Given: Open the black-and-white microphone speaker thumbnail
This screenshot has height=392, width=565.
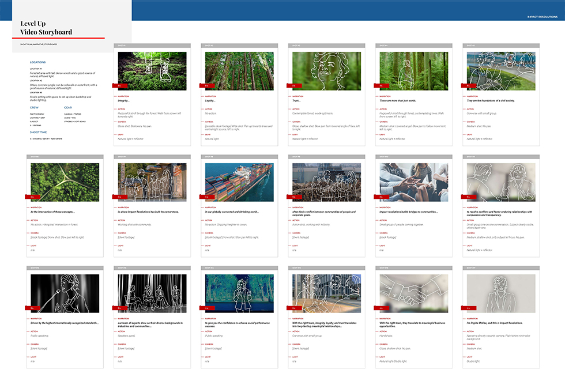Looking at the screenshot, I should tap(65, 293).
